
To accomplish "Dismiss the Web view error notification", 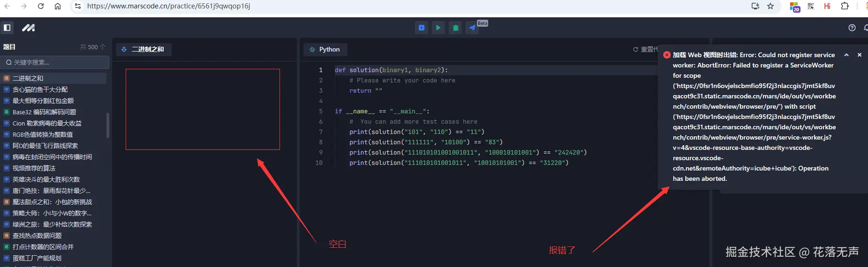I will (860, 55).
